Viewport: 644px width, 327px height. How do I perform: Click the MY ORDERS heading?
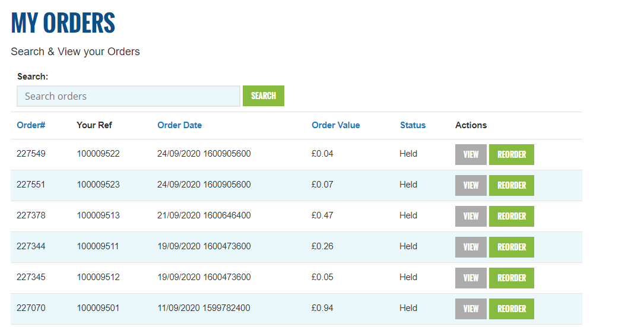[x=63, y=23]
